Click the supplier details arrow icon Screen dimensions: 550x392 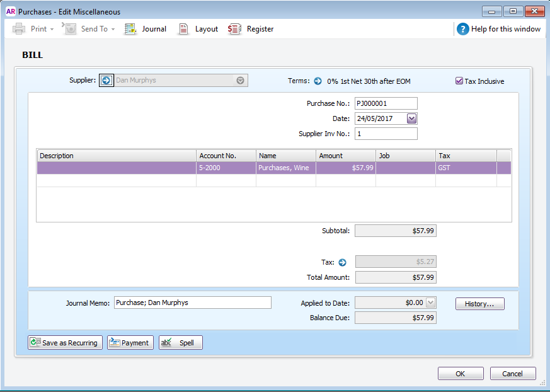[106, 81]
